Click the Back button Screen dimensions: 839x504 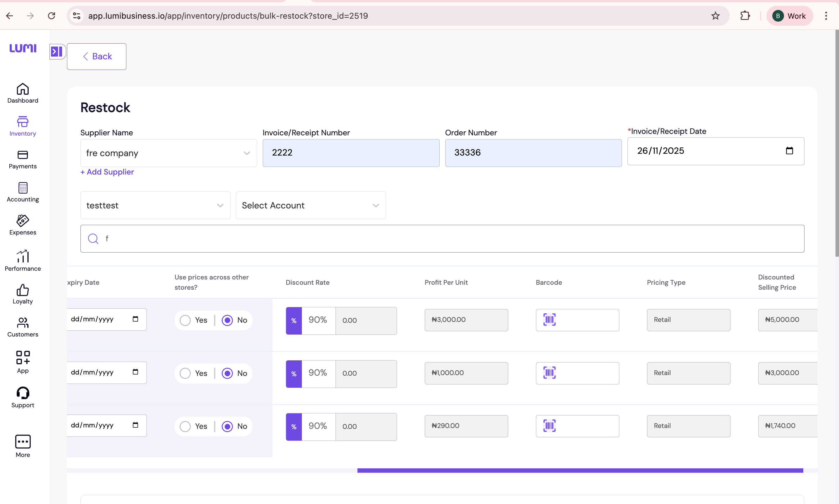pyautogui.click(x=97, y=56)
